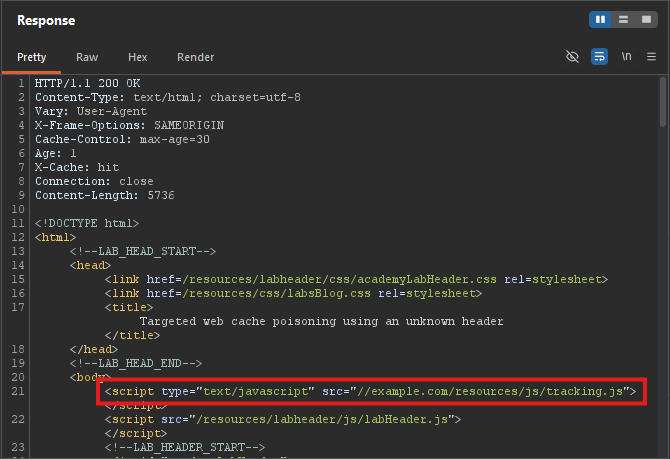Toggle show non-printable \n characters

point(626,56)
